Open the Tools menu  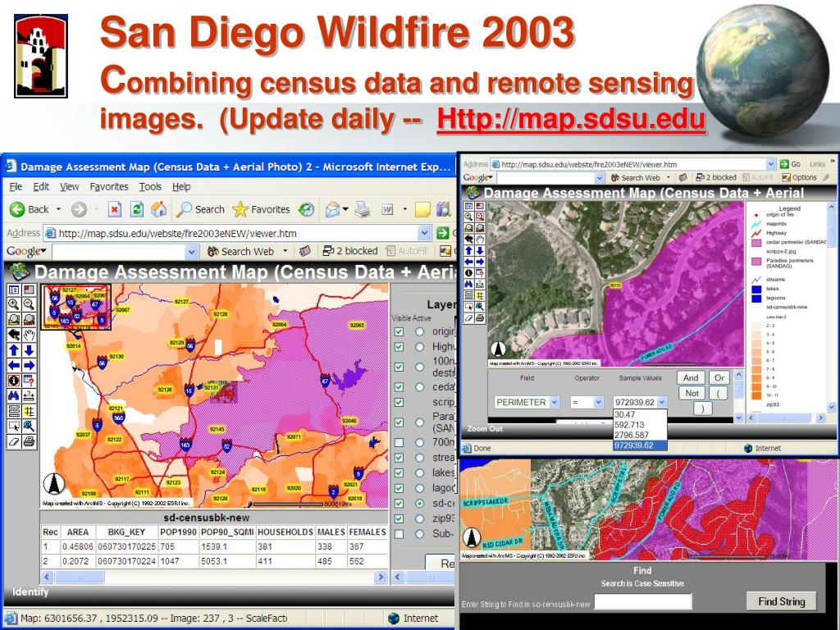pos(151,186)
